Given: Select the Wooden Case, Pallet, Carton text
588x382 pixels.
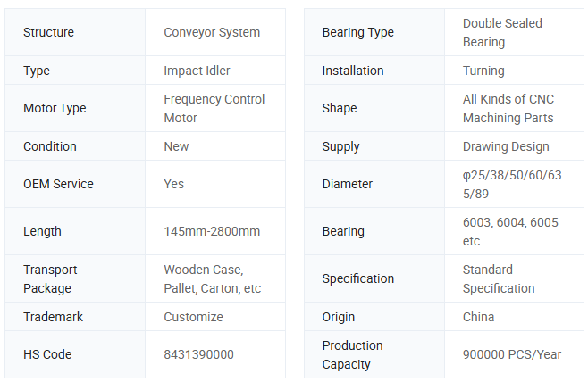Looking at the screenshot, I should click(212, 278).
